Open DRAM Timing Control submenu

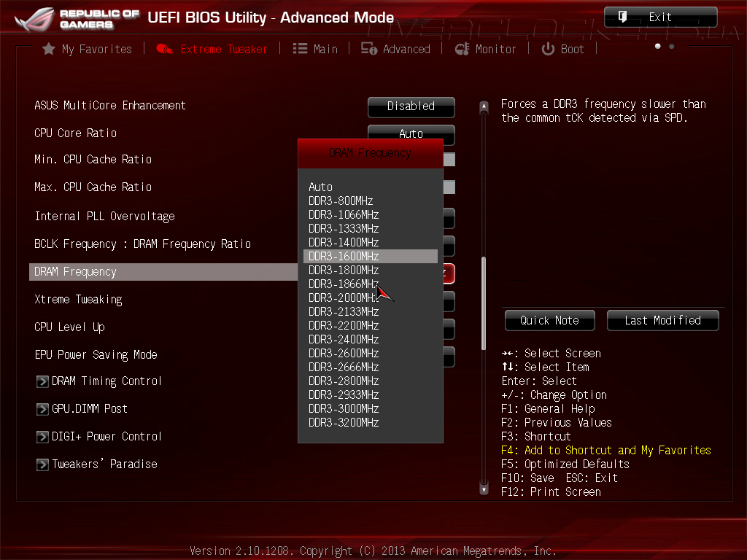[x=107, y=381]
